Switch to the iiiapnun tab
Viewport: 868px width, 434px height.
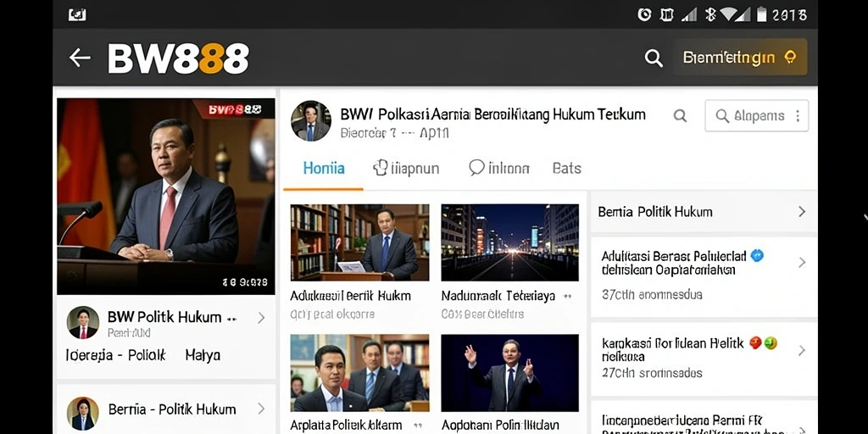[406, 169]
